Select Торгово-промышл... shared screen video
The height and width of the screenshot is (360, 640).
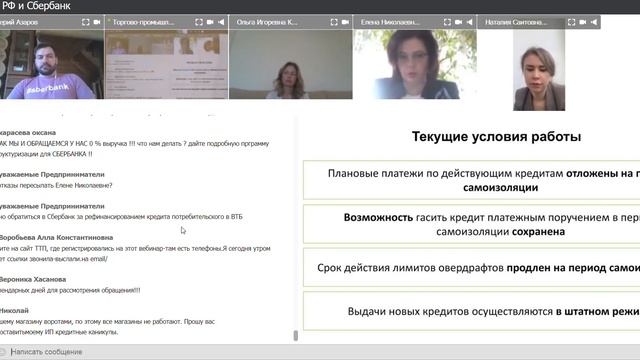click(x=167, y=64)
